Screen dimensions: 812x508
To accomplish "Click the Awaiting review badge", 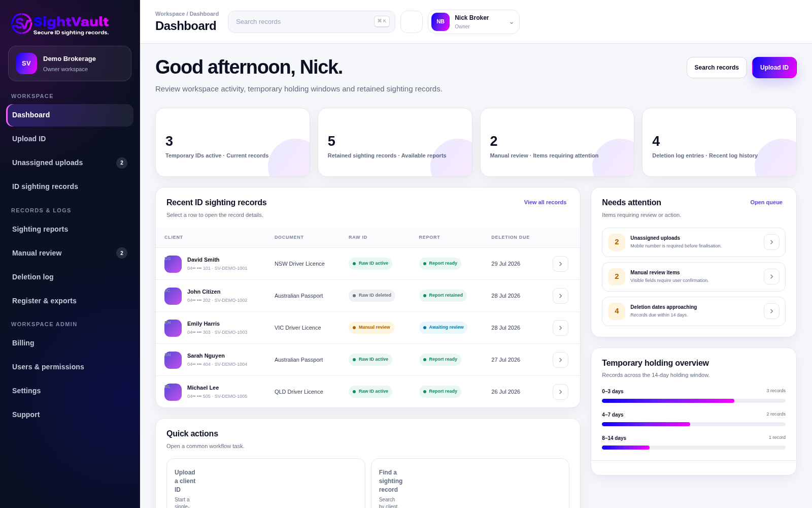I will click(443, 328).
